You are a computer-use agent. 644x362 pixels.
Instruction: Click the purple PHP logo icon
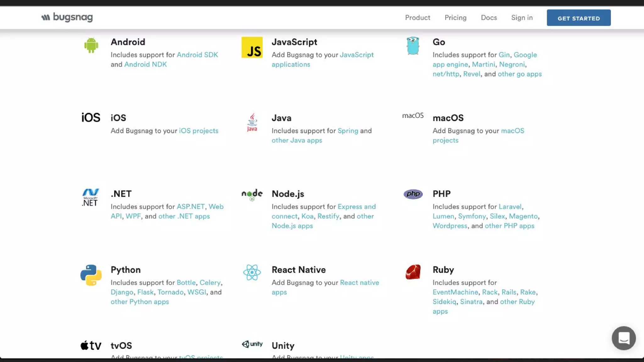413,194
